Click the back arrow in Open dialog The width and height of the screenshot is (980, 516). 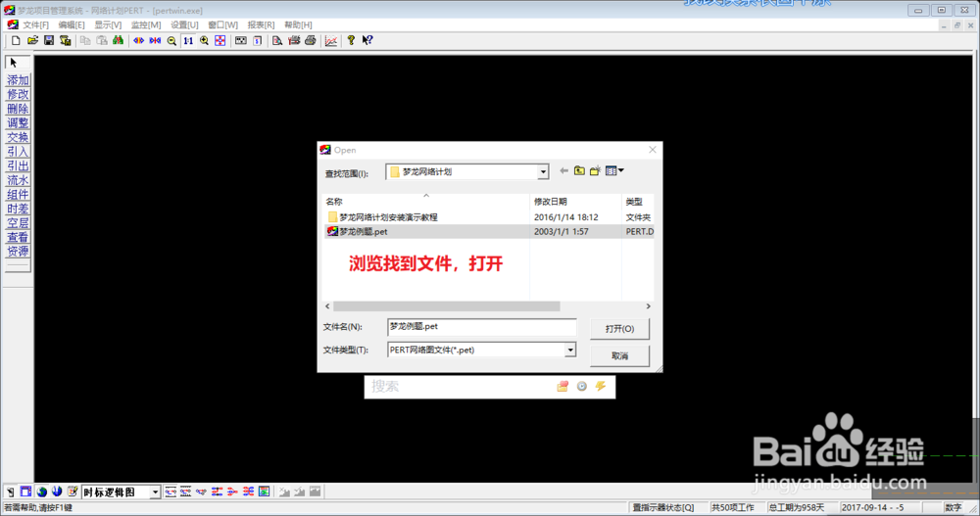(563, 170)
